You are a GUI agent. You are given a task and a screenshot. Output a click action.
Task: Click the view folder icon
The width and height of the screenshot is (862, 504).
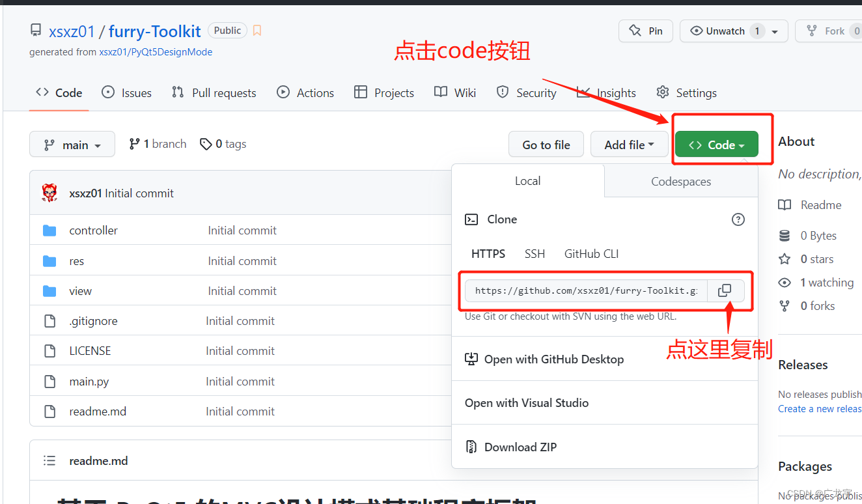49,291
